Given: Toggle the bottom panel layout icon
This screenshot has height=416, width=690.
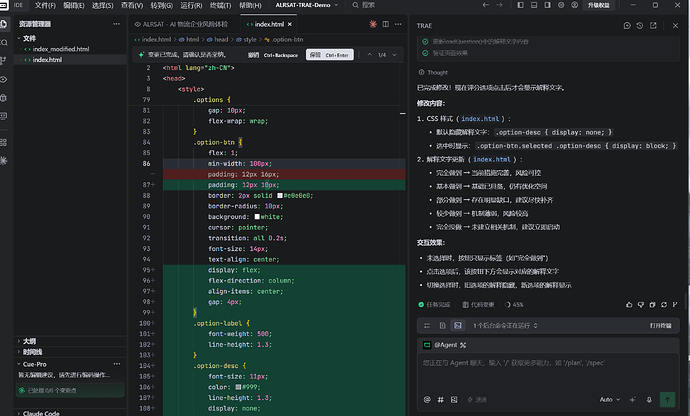Looking at the screenshot, I should tap(534, 5).
